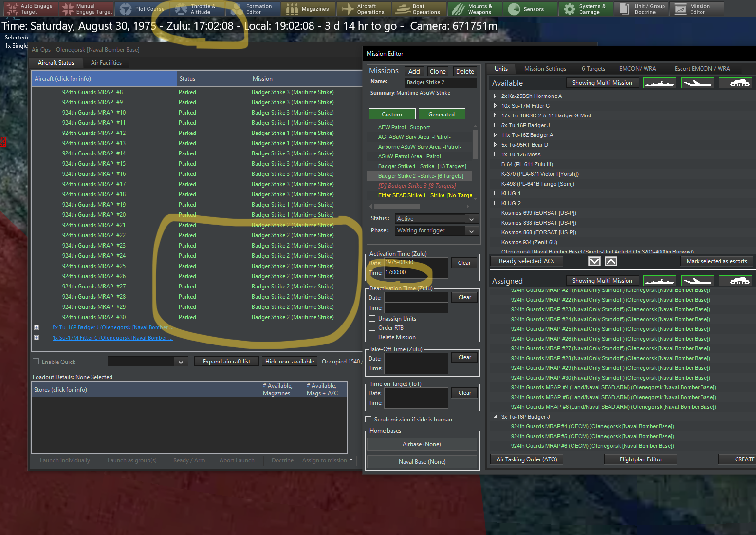The image size is (756, 535).
Task: Open the Mission Settings tab
Action: [545, 69]
